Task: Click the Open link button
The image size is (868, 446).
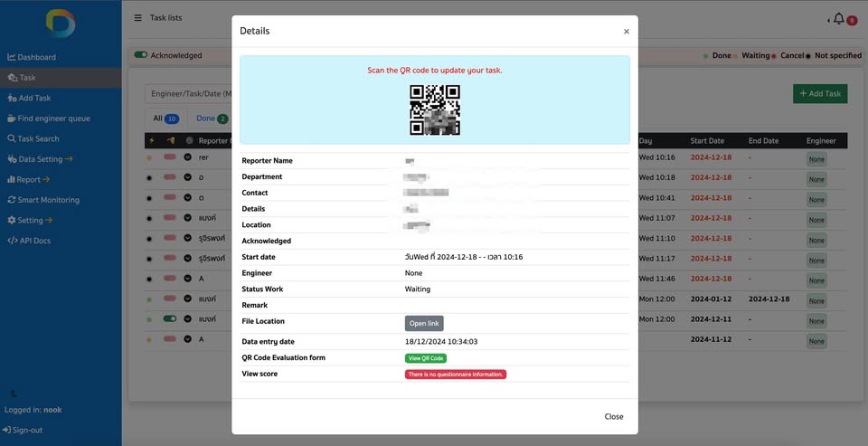Action: (x=424, y=324)
